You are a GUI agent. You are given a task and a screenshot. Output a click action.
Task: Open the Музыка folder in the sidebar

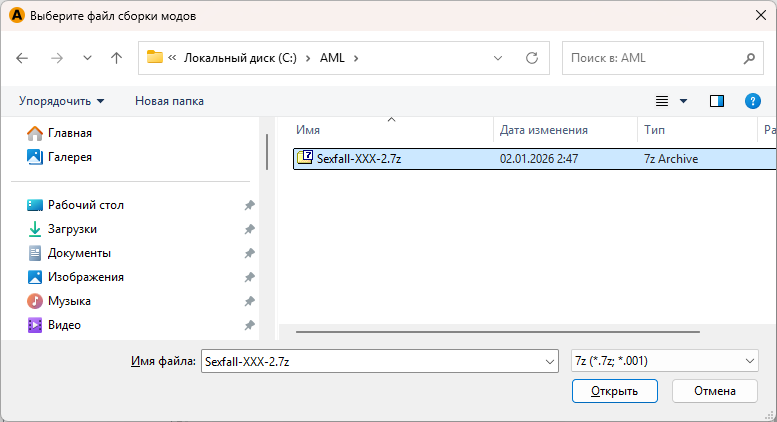pyautogui.click(x=69, y=301)
